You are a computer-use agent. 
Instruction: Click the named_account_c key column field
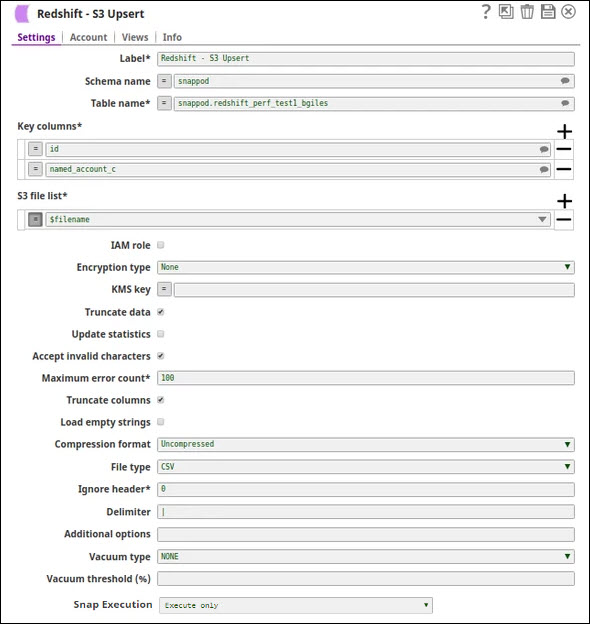[x=298, y=169]
